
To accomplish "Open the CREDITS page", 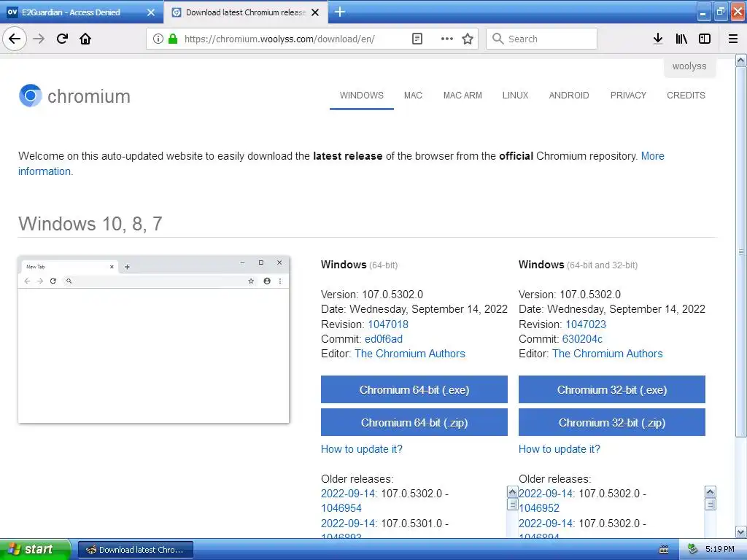I will point(686,96).
